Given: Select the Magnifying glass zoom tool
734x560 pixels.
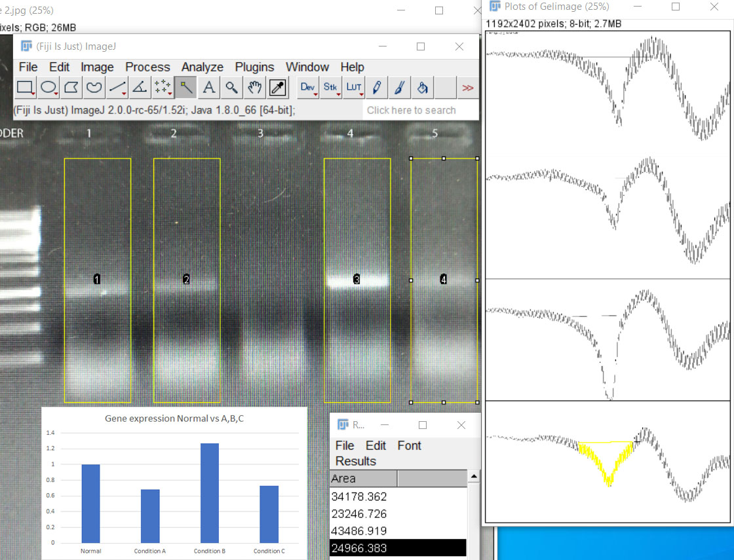Looking at the screenshot, I should pos(231,88).
